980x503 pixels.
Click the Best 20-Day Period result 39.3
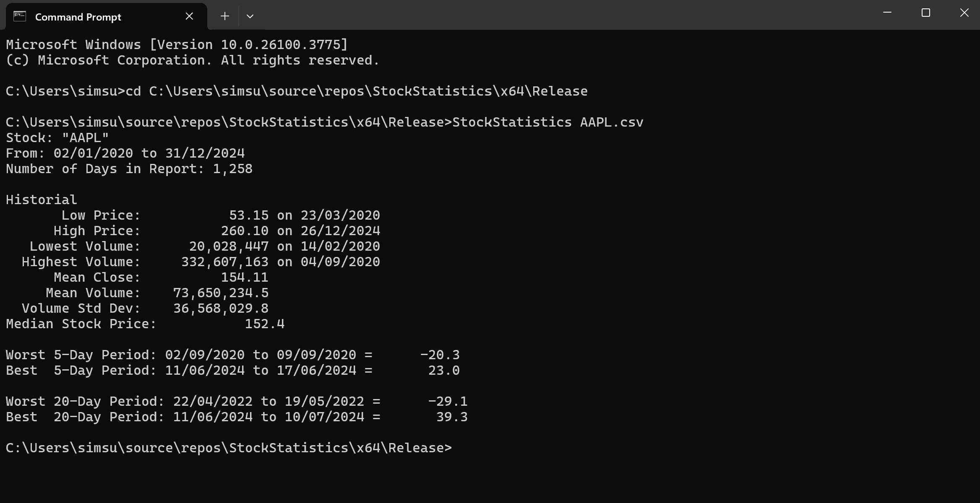point(452,417)
